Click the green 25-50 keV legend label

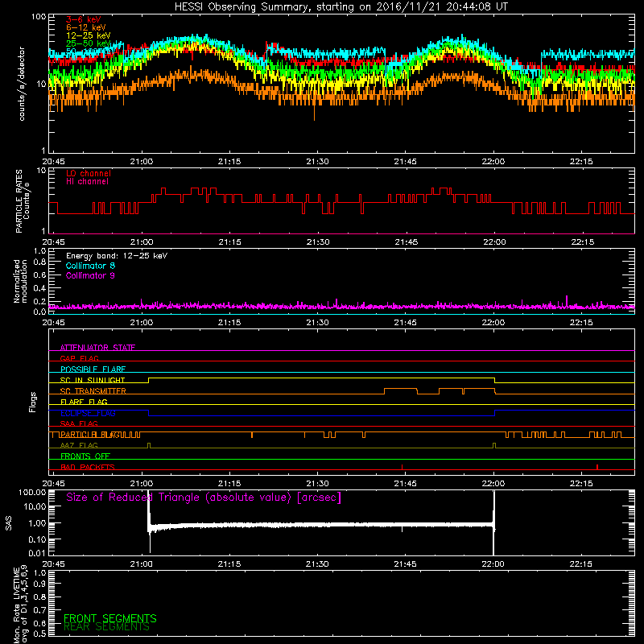click(x=89, y=43)
